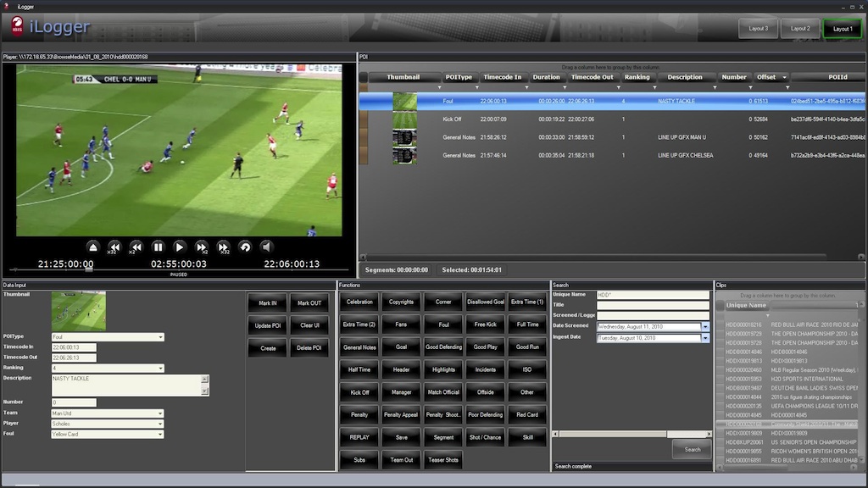Switch to Layout 3
The image size is (868, 488).
tap(759, 29)
